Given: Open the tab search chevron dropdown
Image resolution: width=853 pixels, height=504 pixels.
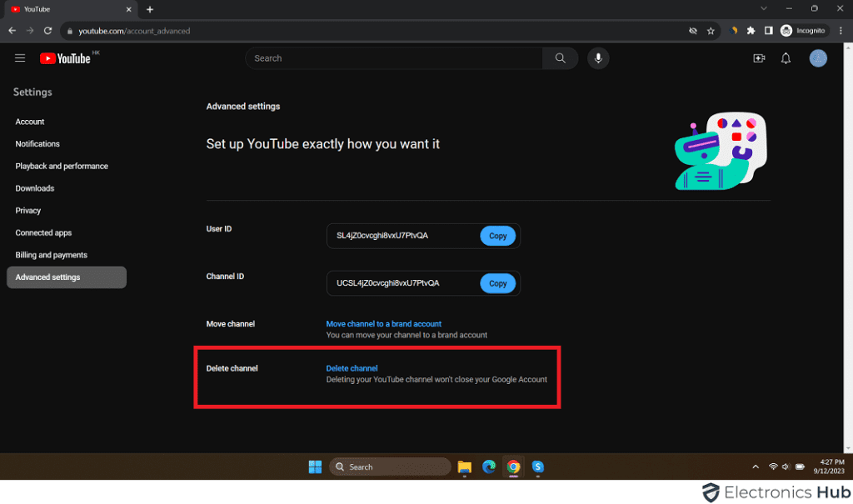Looking at the screenshot, I should 763,9.
